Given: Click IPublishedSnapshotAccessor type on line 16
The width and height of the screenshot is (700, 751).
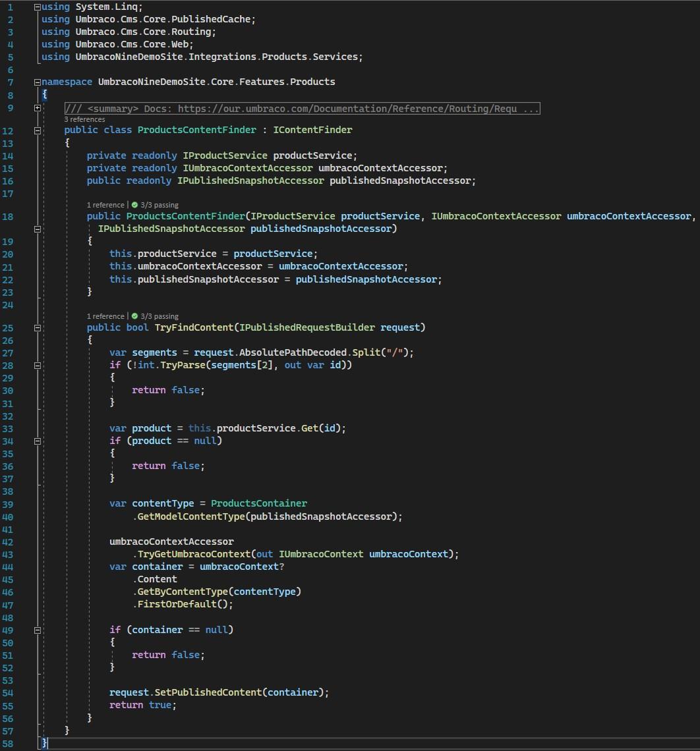Looking at the screenshot, I should (250, 181).
